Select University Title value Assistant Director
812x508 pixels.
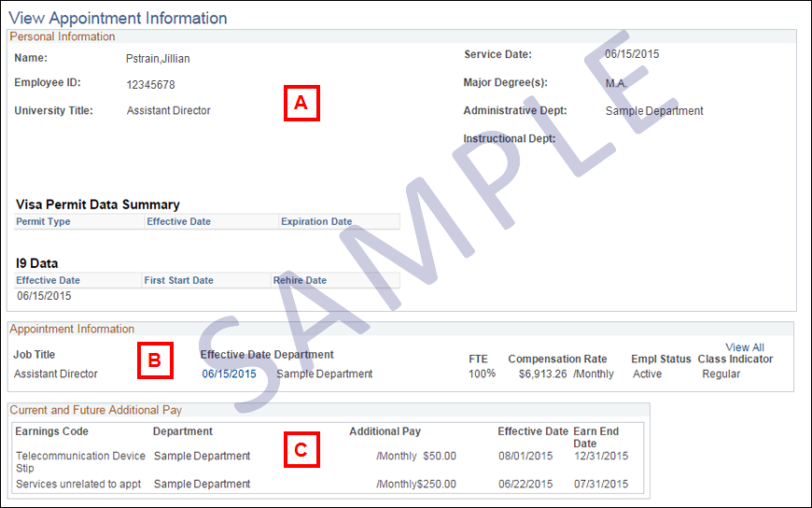(169, 110)
